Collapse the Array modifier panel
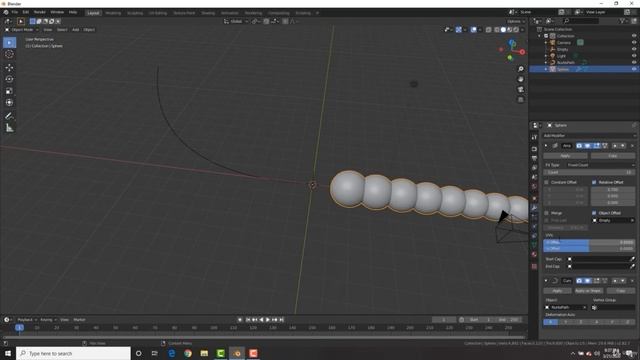This screenshot has height=360, width=640. pyautogui.click(x=546, y=146)
